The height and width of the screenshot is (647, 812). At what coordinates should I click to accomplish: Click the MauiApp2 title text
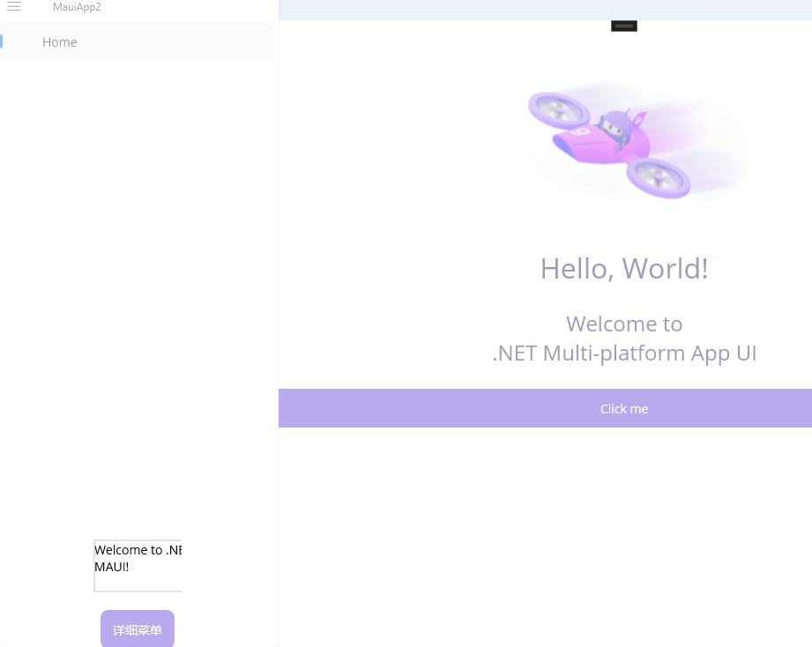tap(77, 7)
